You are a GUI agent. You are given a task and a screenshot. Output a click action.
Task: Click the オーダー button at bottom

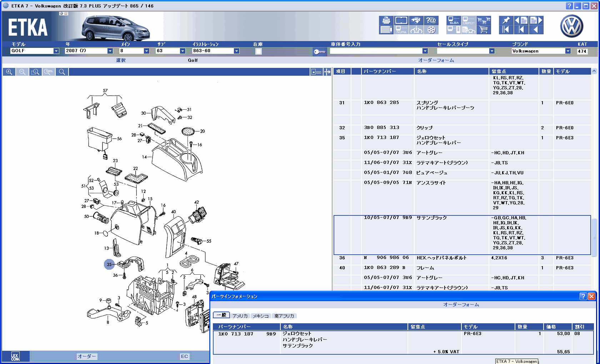[x=87, y=356]
